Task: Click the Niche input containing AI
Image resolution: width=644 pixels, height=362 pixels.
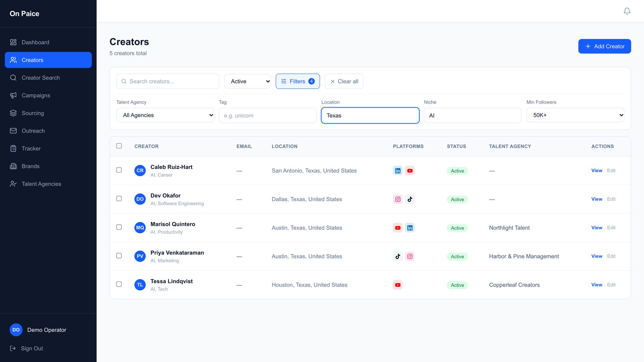Action: tap(472, 116)
